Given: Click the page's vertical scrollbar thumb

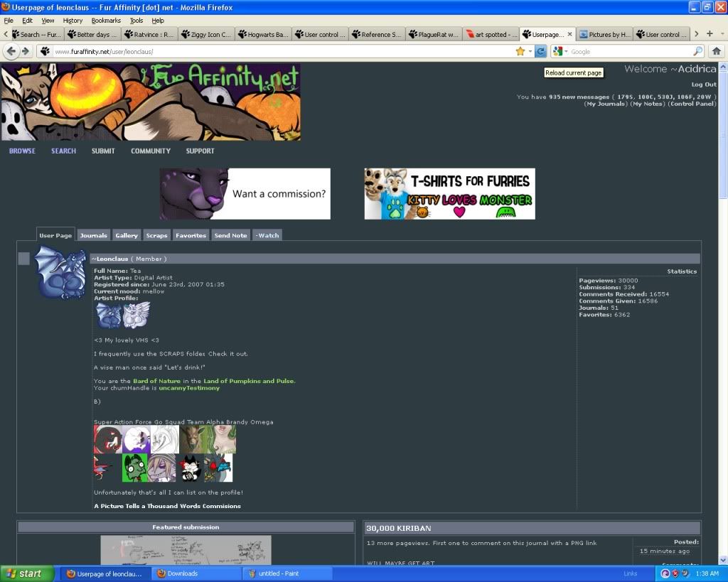Looking at the screenshot, I should [x=723, y=131].
